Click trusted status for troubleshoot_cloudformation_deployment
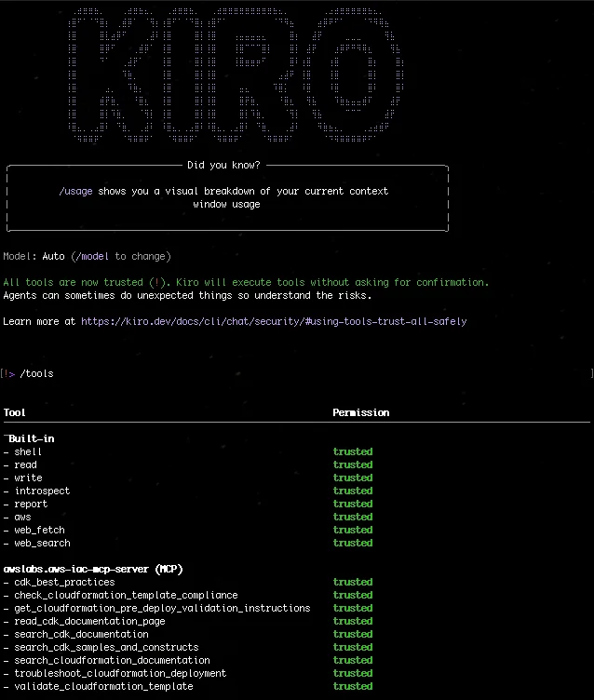Screen dimensions: 594x700 click(353, 673)
